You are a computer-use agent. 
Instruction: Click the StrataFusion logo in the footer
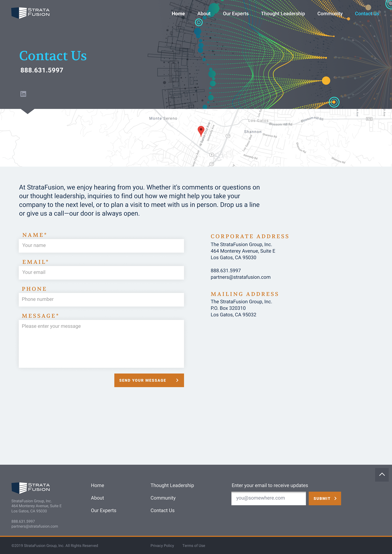(x=31, y=488)
